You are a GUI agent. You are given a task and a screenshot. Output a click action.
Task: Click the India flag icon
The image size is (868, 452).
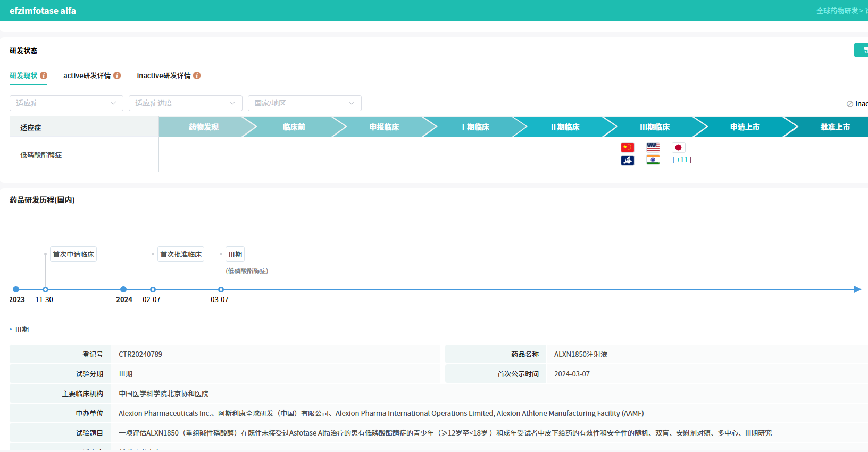[653, 160]
